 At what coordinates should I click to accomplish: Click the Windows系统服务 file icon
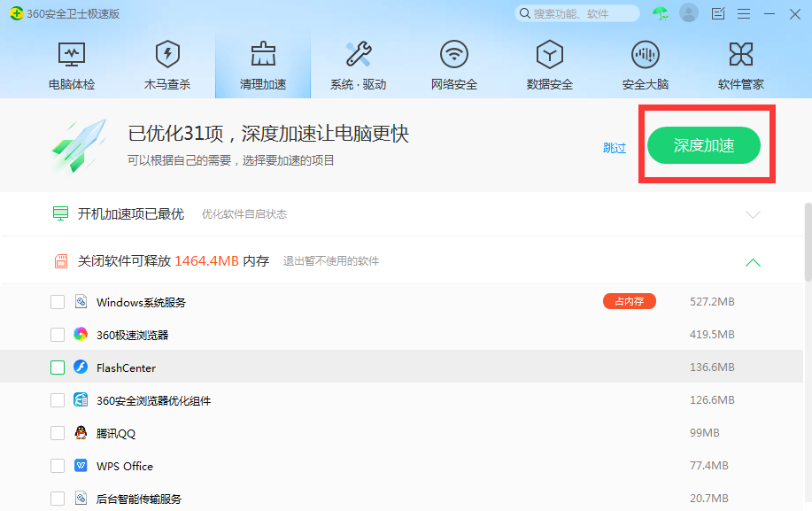tap(81, 301)
